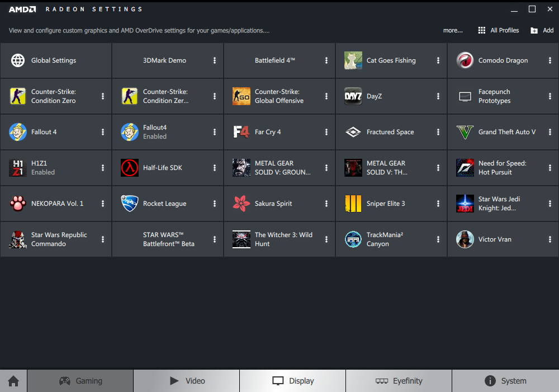Click the Cat Goes Fishing icon
This screenshot has height=392, width=559.
click(x=353, y=60)
